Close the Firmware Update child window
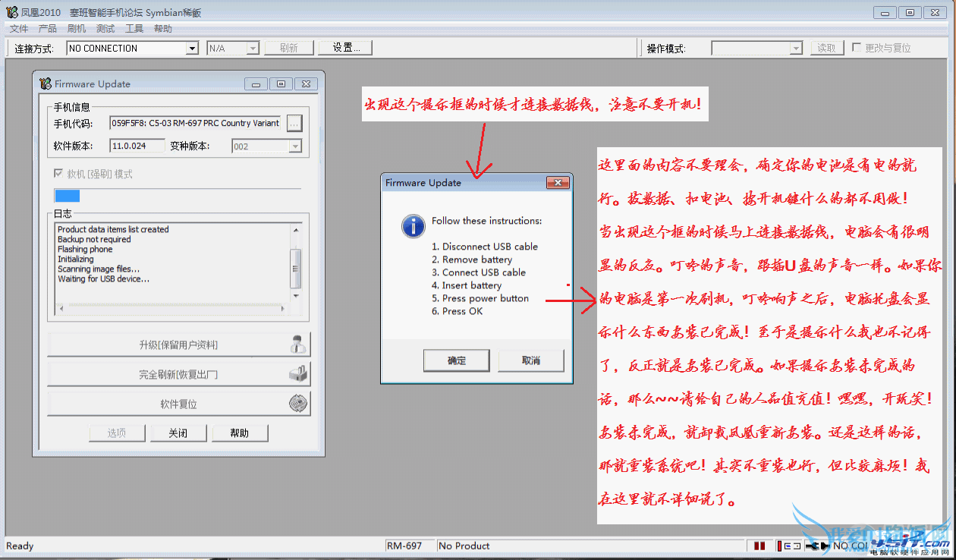956x560 pixels. point(306,83)
